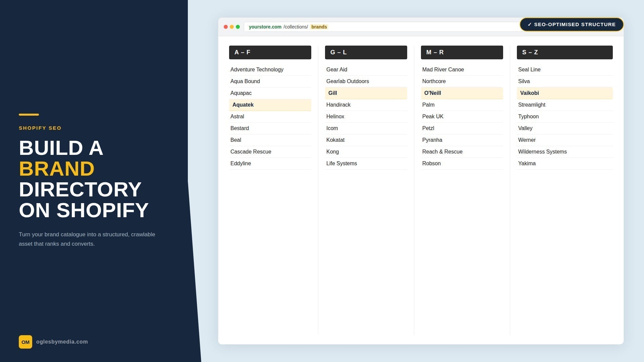Image resolution: width=644 pixels, height=362 pixels.
Task: Open the Bestard brand
Action: [270, 128]
